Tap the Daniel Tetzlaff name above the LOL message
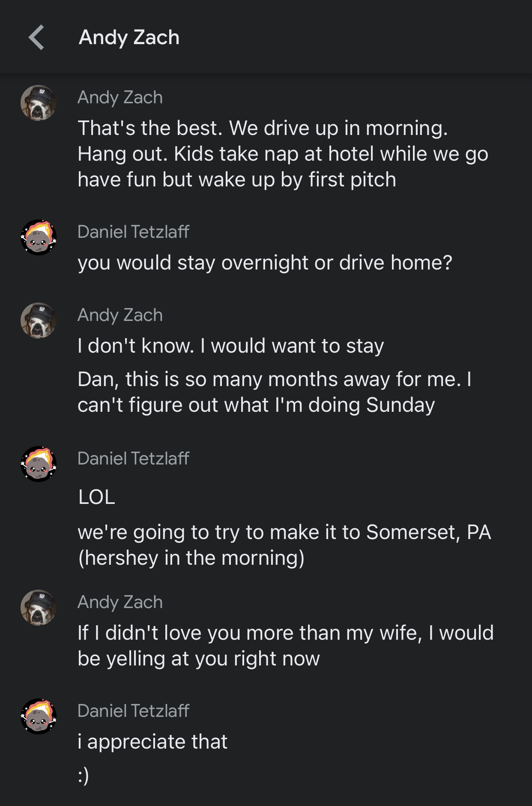 (x=133, y=458)
